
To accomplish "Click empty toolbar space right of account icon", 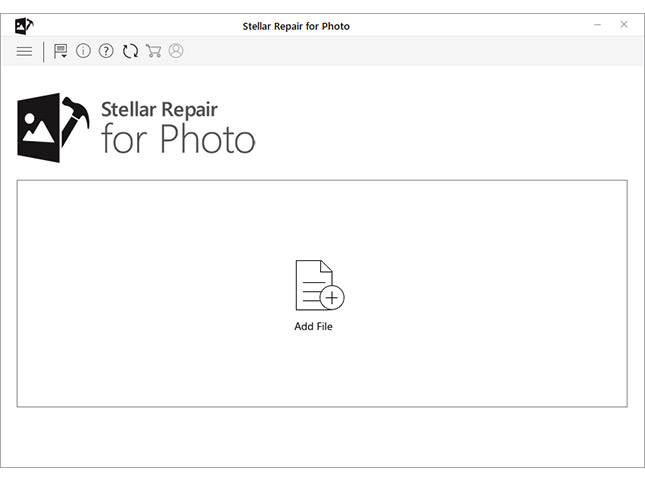I will tap(400, 51).
